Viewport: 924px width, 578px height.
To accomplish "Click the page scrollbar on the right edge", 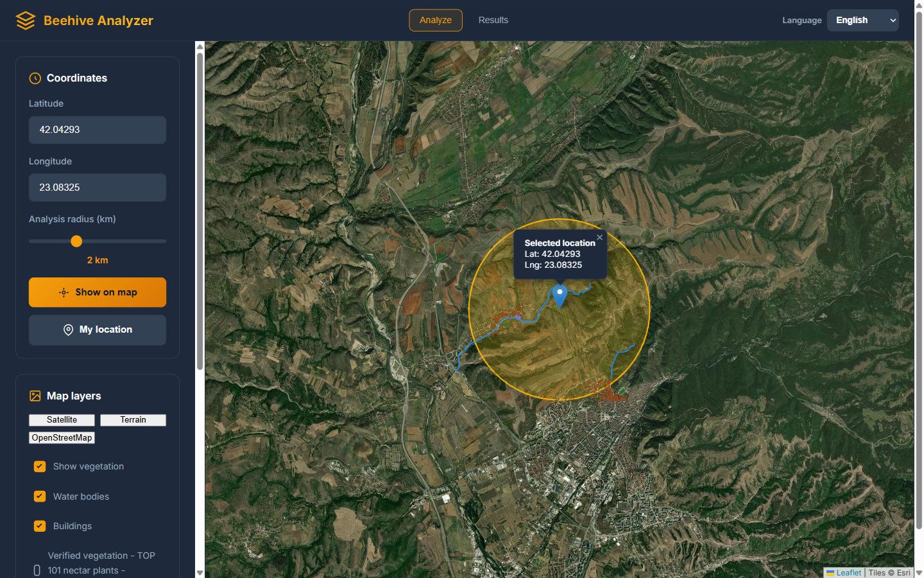I will [x=919, y=270].
